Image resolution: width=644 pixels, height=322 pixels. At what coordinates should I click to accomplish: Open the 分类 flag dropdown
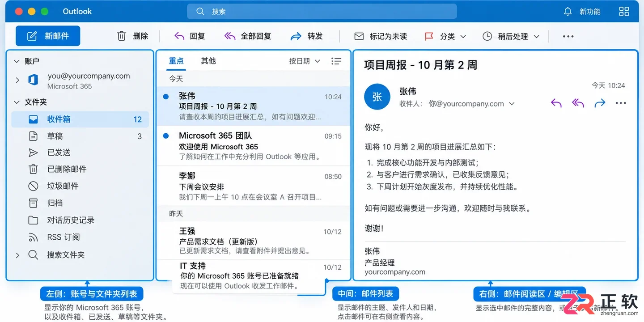pyautogui.click(x=445, y=36)
